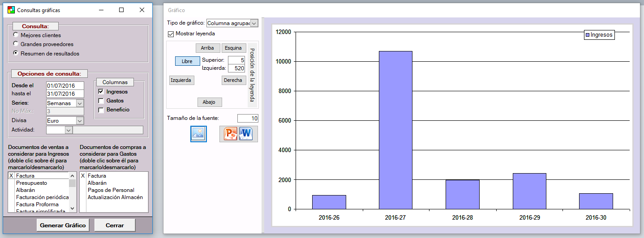The image size is (644, 238).
Task: Click the Cerrar button
Action: [115, 225]
